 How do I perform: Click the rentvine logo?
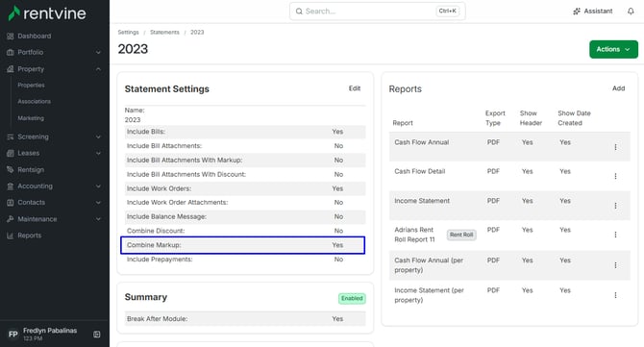click(47, 13)
